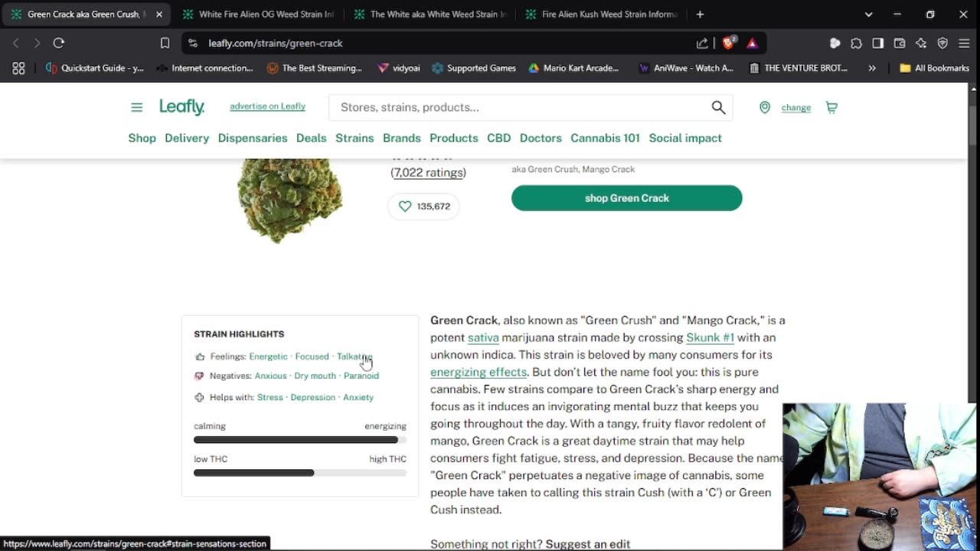Switch to Fire Alien Kush tab
980x551 pixels.
coord(601,15)
